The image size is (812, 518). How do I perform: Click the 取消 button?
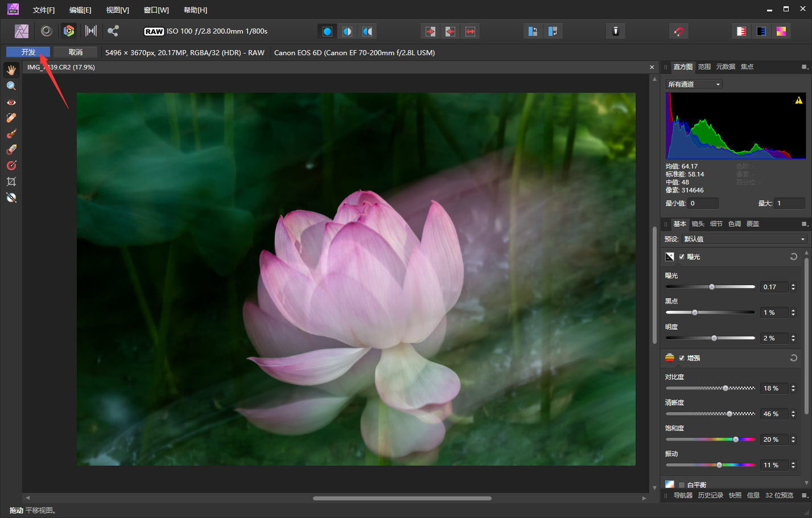coord(76,52)
